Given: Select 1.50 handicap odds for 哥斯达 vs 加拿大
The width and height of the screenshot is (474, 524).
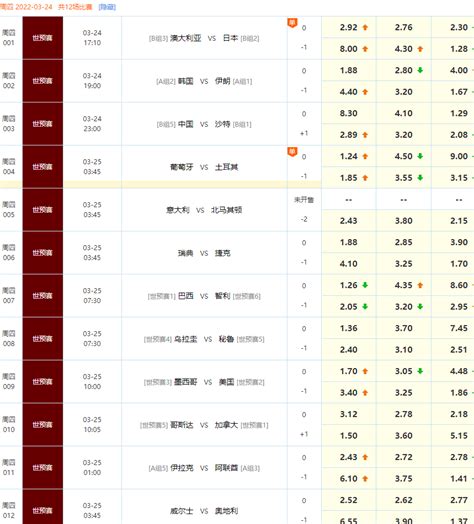Looking at the screenshot, I should coord(349,436).
